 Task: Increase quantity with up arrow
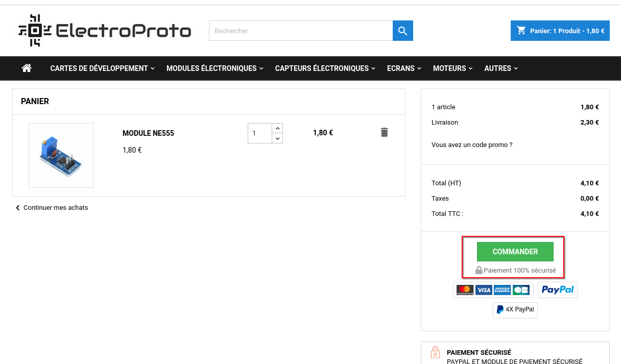click(277, 128)
